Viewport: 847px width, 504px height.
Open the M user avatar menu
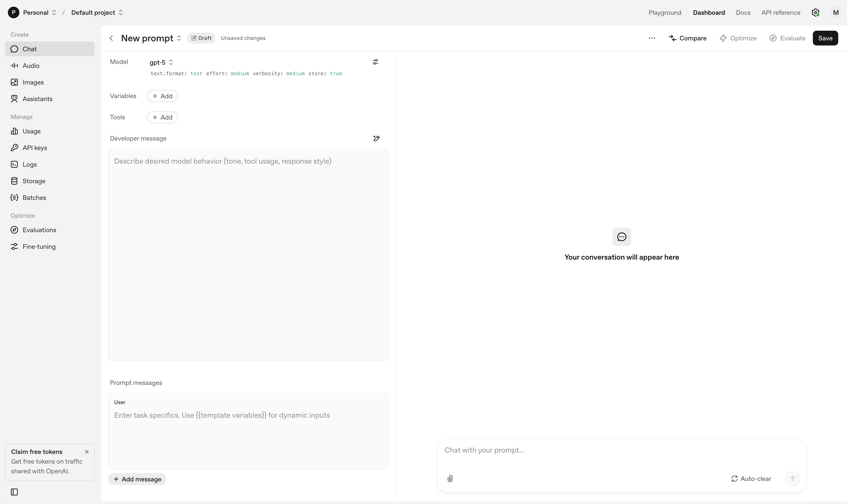point(835,12)
